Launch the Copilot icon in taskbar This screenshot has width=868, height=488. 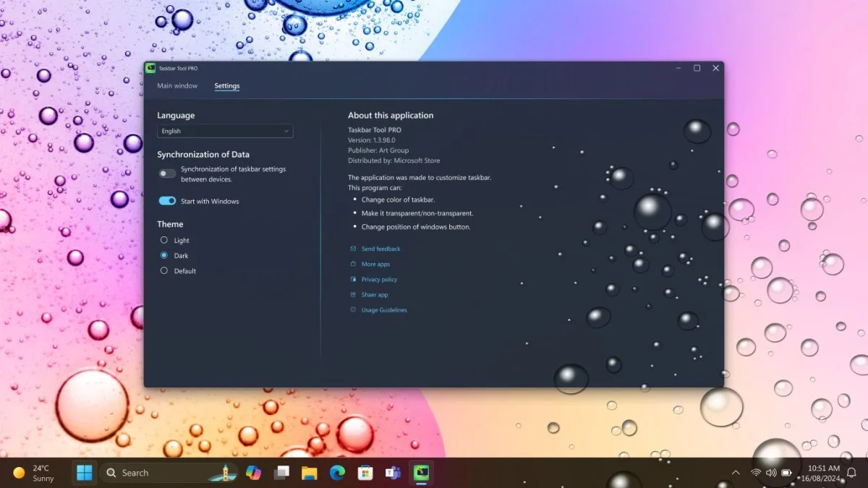pos(253,473)
